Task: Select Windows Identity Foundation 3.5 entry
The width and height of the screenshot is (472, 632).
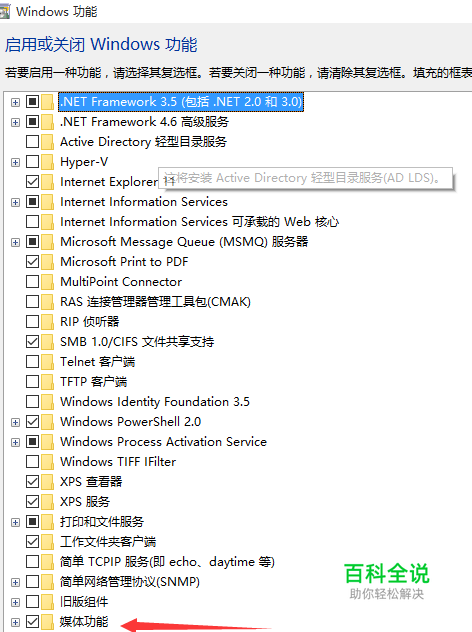Action: click(x=155, y=402)
